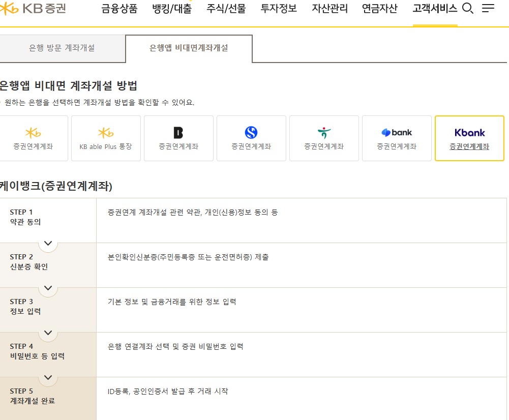Click text '기본 정보 및 금융거래를 위한 정보 입력'
509x420 pixels.
(172, 302)
